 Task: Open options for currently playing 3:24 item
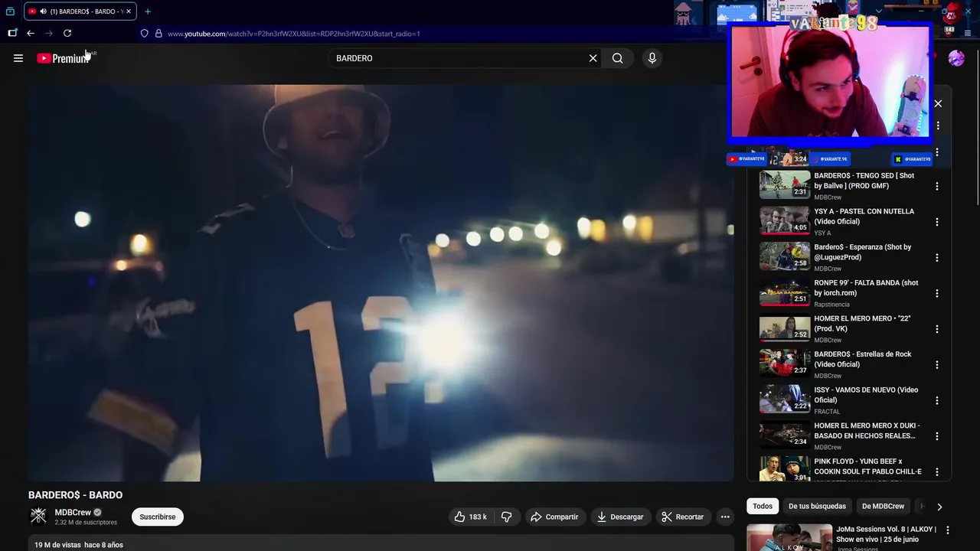pyautogui.click(x=937, y=152)
